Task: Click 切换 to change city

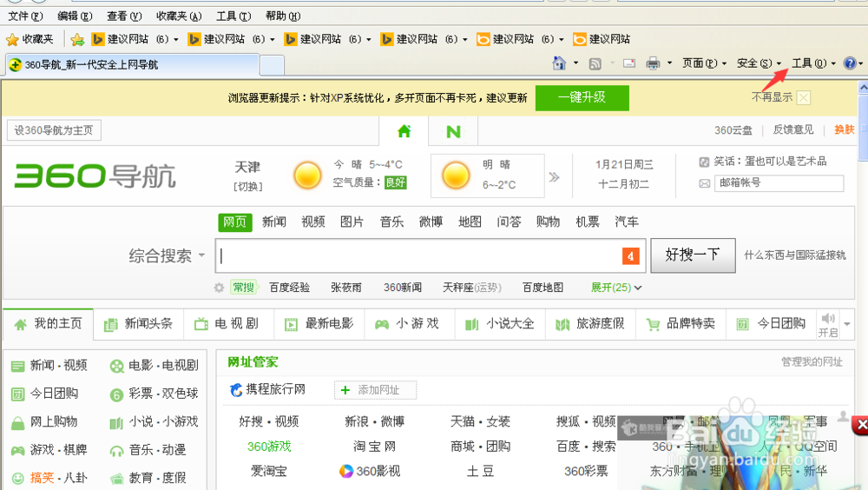Action: tap(248, 187)
